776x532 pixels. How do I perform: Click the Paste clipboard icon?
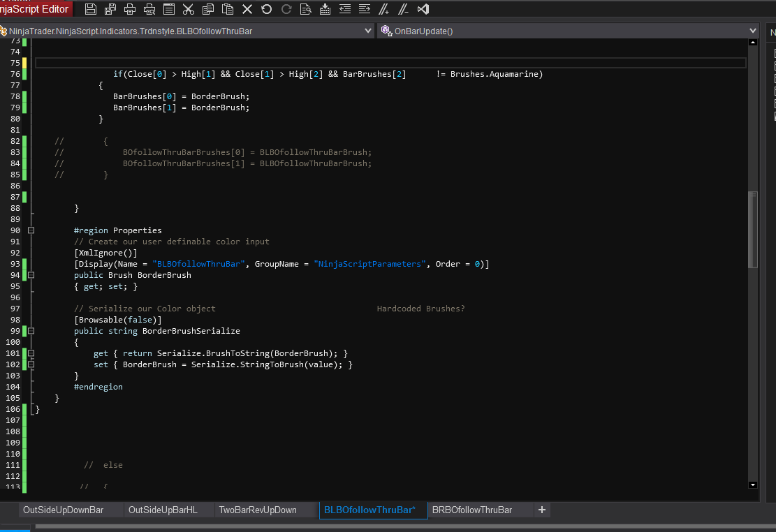click(x=227, y=9)
